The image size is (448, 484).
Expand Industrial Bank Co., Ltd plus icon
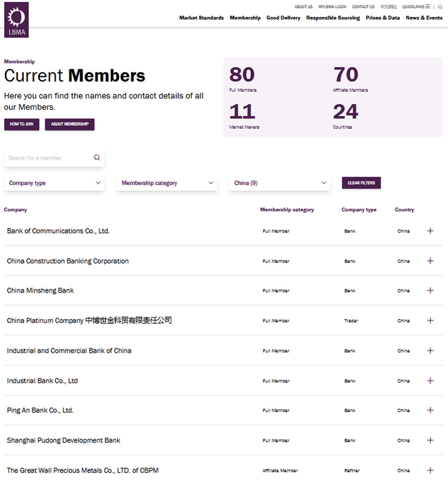pyautogui.click(x=430, y=381)
